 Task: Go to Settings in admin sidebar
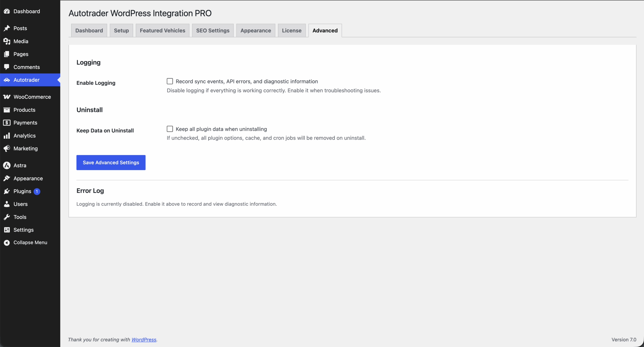[x=30, y=230]
